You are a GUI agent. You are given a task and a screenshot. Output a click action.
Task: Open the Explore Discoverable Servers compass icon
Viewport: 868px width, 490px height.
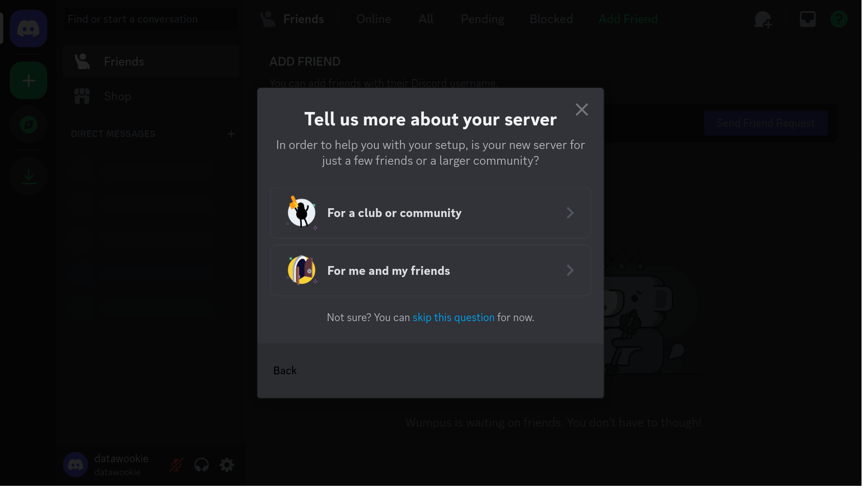coord(28,125)
